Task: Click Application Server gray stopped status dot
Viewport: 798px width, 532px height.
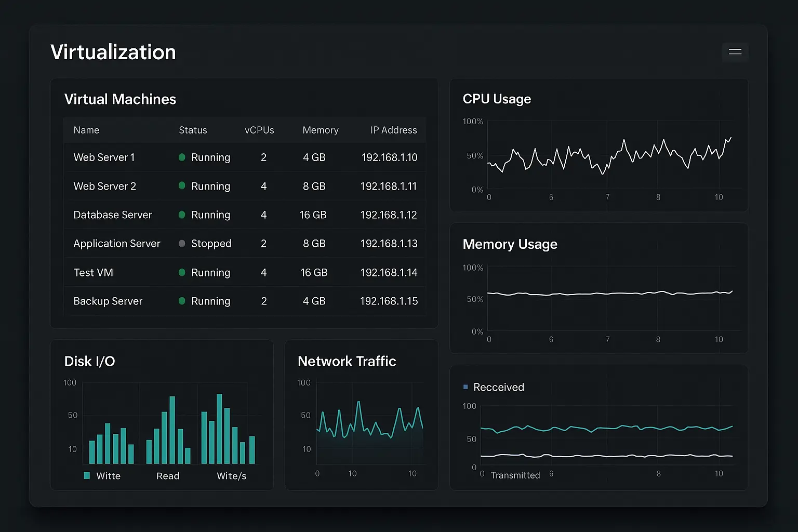Action: [182, 243]
